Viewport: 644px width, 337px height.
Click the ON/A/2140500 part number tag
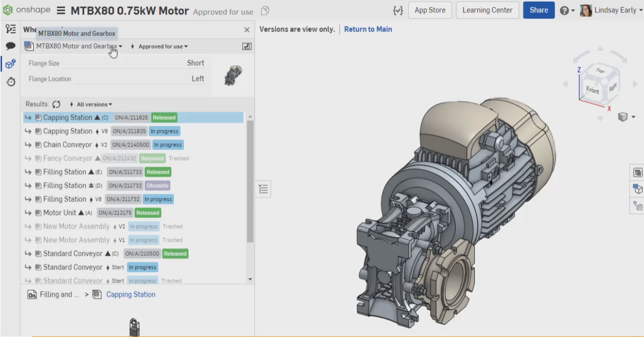coord(130,145)
